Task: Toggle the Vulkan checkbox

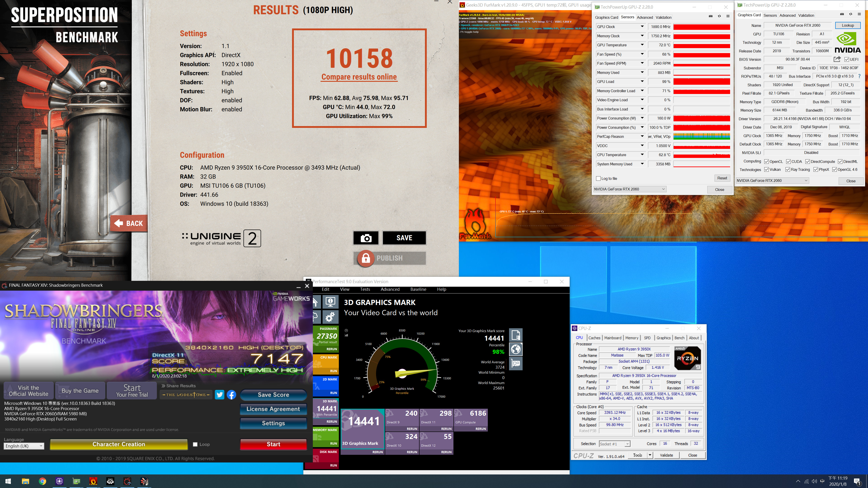Action: pyautogui.click(x=767, y=169)
